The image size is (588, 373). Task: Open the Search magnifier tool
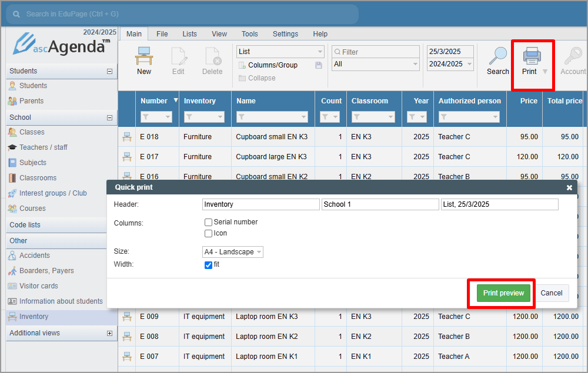pyautogui.click(x=497, y=56)
